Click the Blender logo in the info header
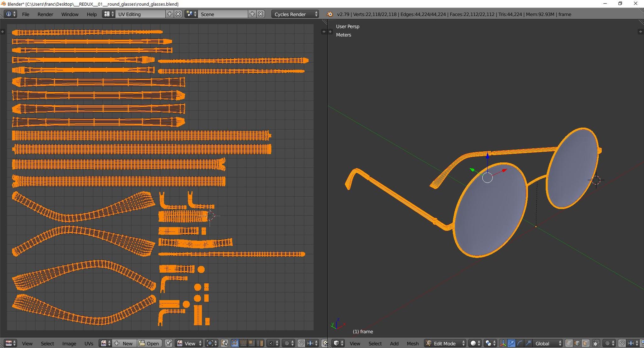Screen dimensions: 644x348 point(329,14)
